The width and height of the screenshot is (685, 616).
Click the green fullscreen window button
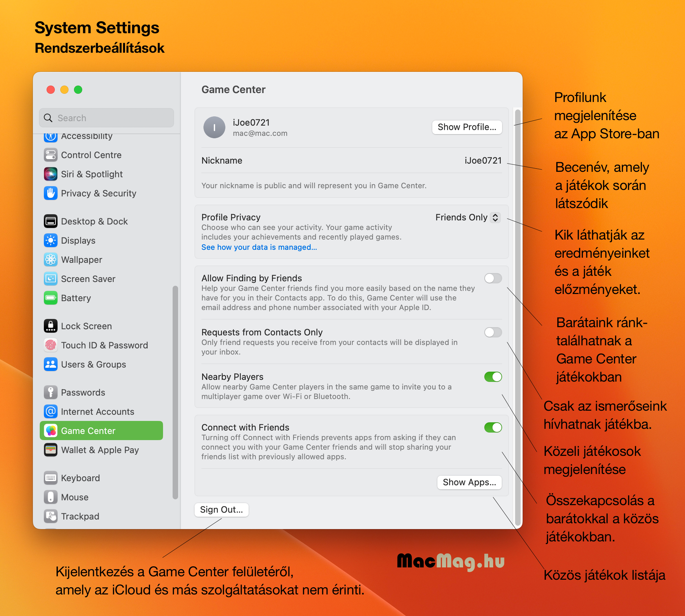click(x=78, y=90)
